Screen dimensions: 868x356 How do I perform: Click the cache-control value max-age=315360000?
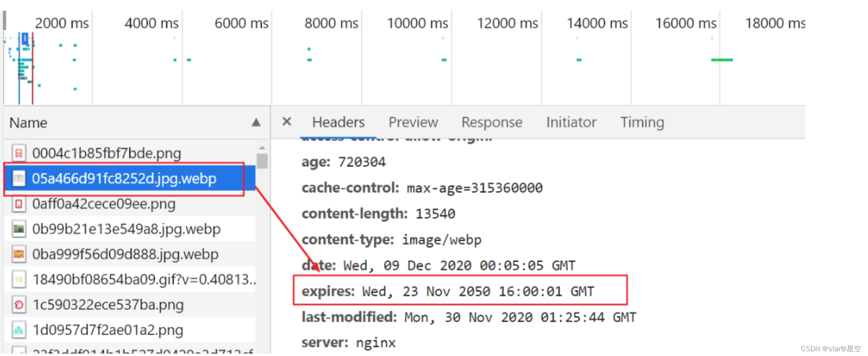(475, 188)
